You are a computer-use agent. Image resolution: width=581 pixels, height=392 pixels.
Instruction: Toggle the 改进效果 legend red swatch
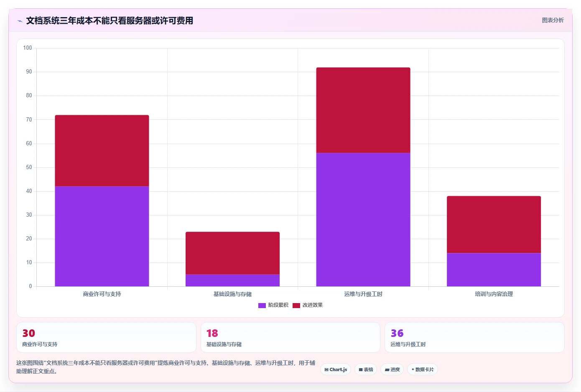296,305
